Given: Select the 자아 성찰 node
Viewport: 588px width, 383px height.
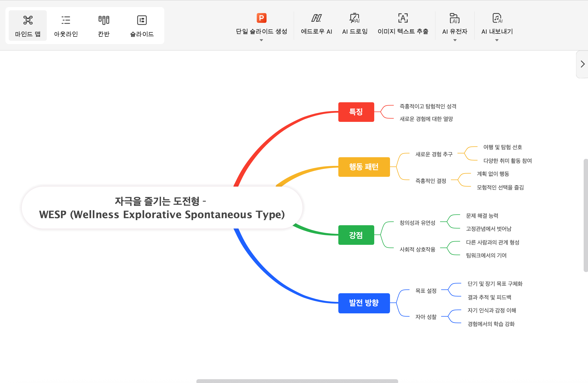Looking at the screenshot, I should 426,317.
